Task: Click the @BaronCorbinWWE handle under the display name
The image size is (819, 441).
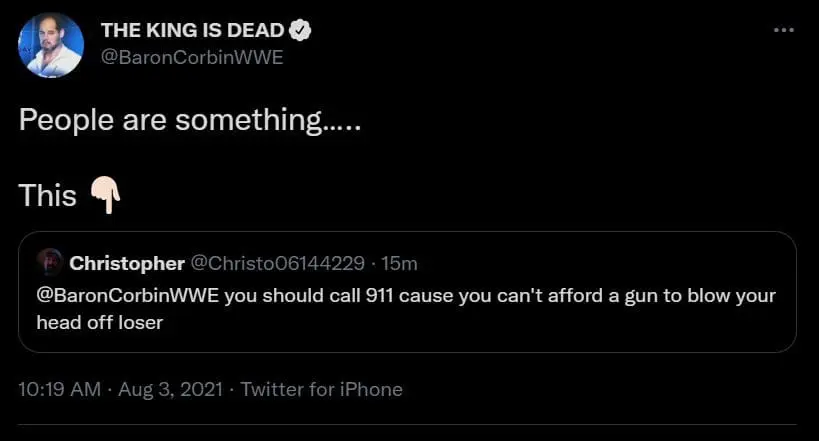Action: (x=192, y=57)
